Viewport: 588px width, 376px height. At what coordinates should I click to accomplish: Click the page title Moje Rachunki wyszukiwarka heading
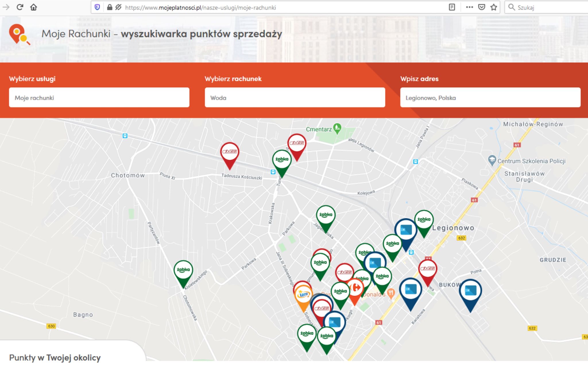pos(162,34)
